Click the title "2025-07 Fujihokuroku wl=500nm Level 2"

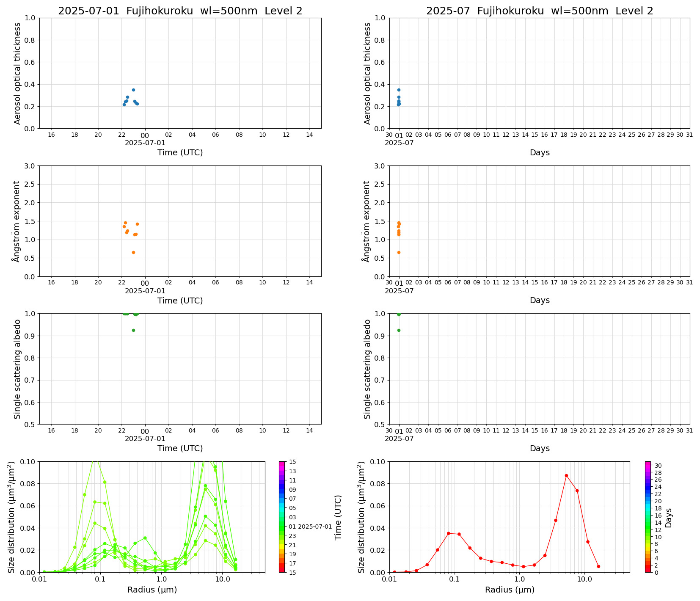(x=540, y=11)
